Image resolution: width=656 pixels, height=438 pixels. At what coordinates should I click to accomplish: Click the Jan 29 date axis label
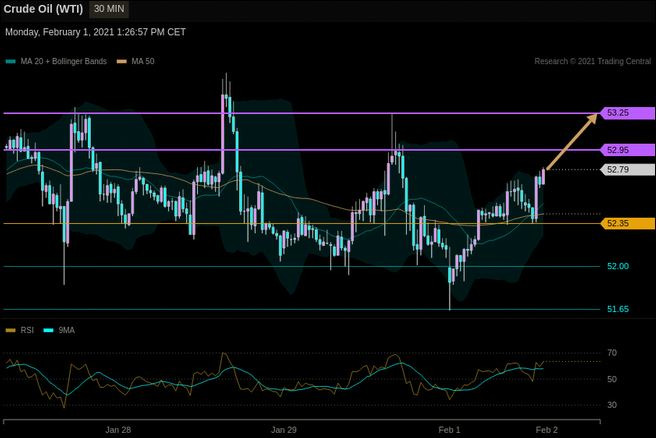click(284, 430)
